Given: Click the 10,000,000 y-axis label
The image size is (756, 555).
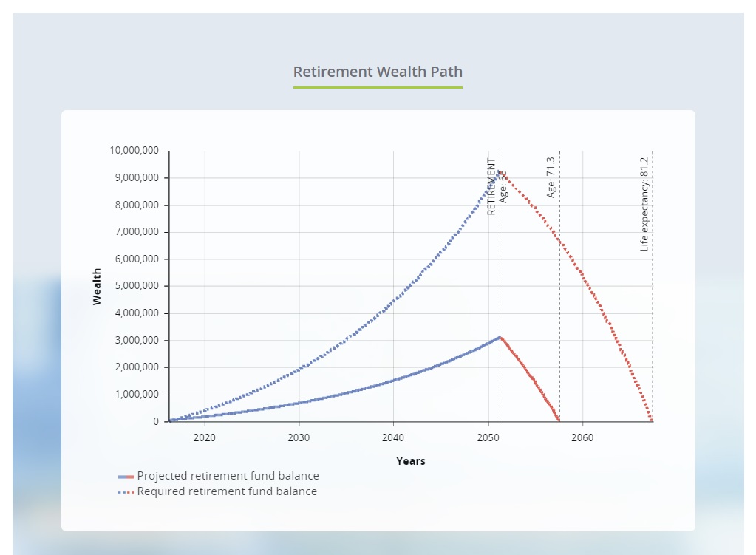Looking at the screenshot, I should click(x=134, y=151).
